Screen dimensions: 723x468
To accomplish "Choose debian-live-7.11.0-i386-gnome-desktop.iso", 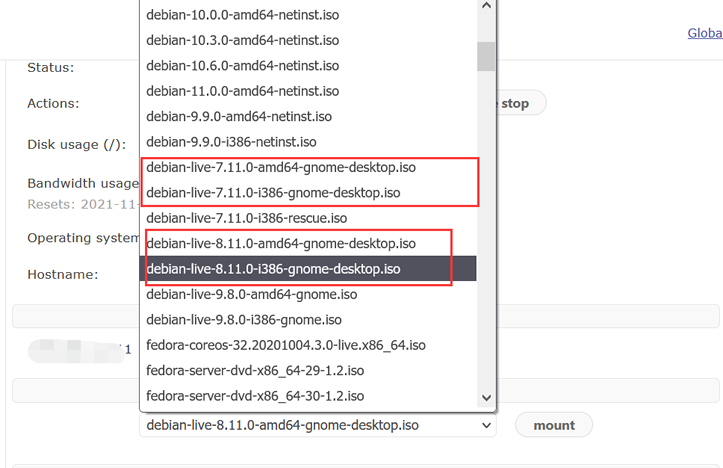I will (308, 192).
